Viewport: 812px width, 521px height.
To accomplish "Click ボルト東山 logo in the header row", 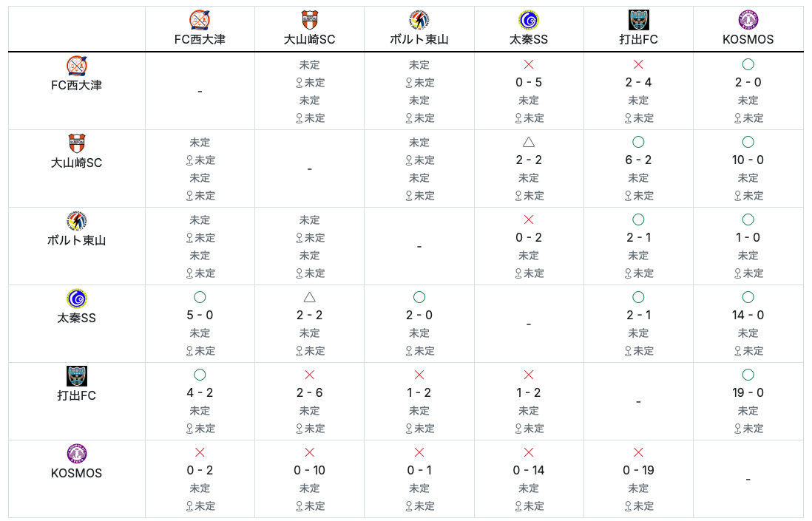I will (419, 20).
